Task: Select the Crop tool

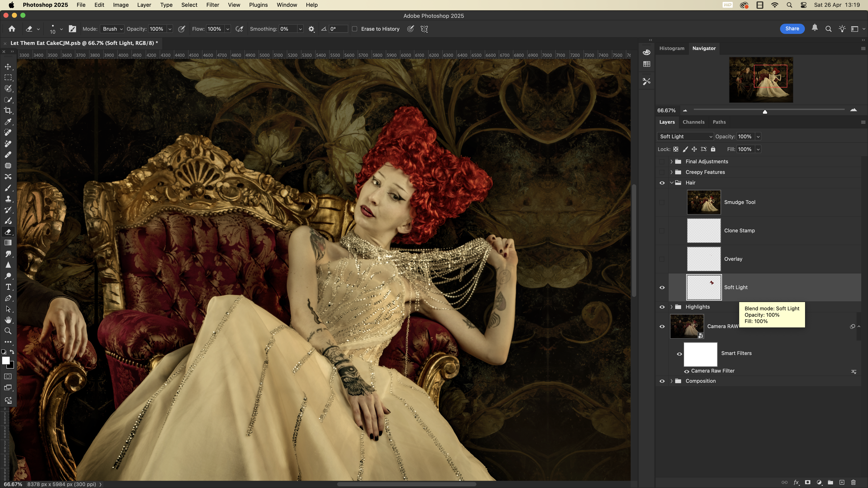Action: coord(8,111)
